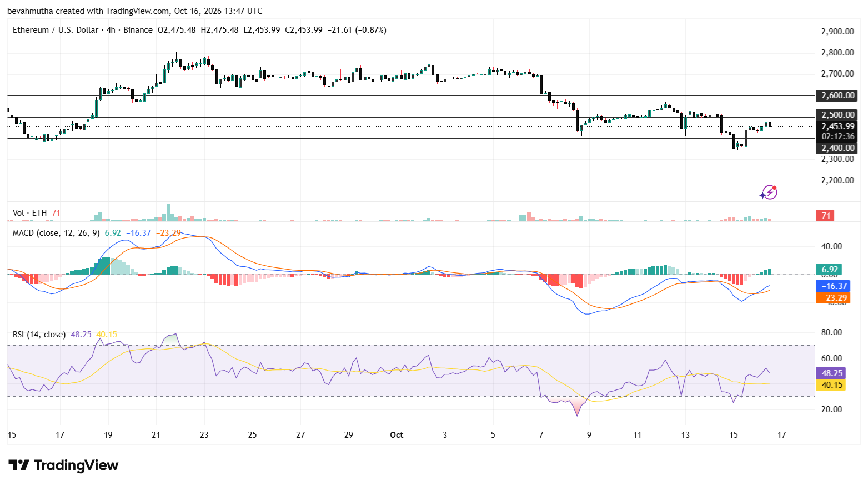The image size is (868, 486).
Task: Click the 2,400.00 horizontal line price label
Action: click(837, 148)
